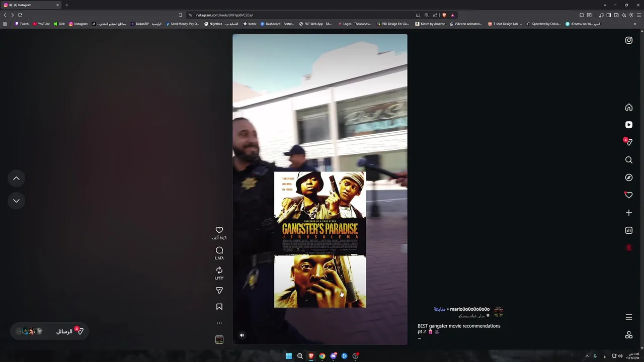Open Brave Rewards triangle icon

pyautogui.click(x=452, y=15)
